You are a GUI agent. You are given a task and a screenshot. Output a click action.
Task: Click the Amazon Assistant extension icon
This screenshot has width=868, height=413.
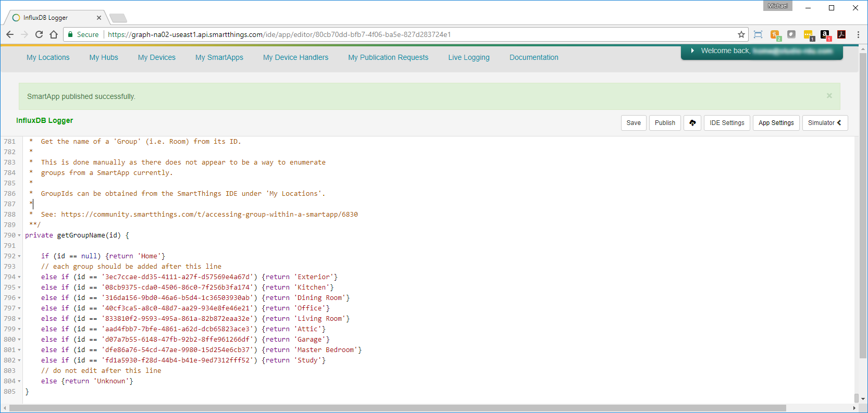[825, 35]
